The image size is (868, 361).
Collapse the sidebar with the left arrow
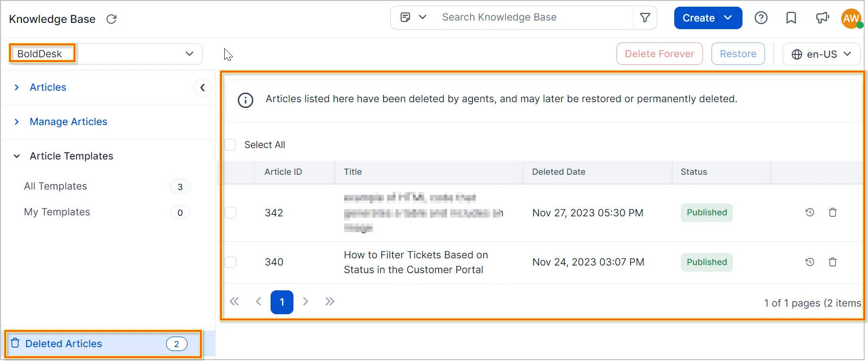202,87
